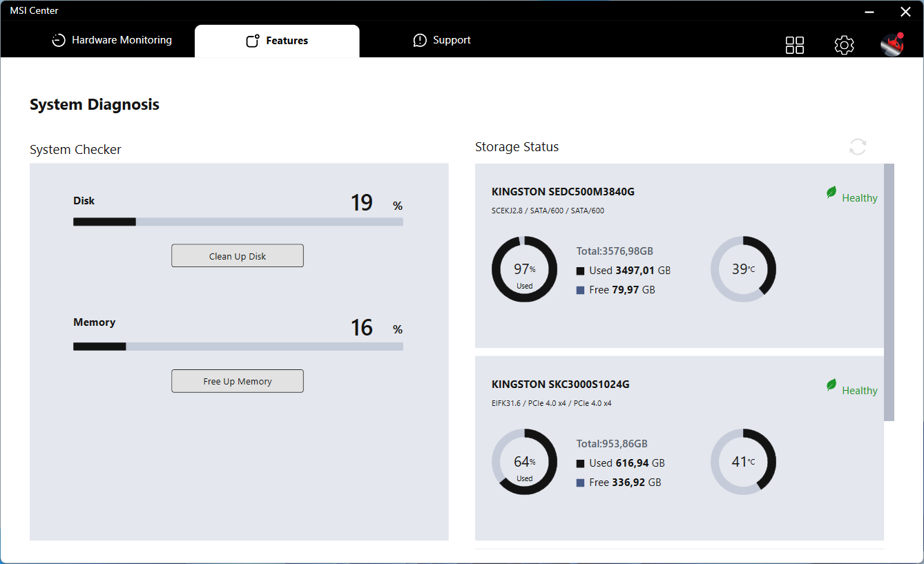Click the Storage Status vertical scrollbar

889,291
